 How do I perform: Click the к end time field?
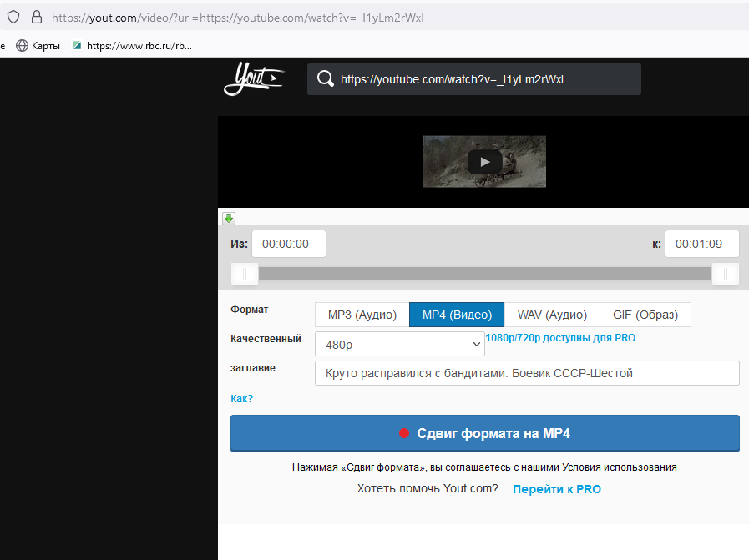coord(701,244)
